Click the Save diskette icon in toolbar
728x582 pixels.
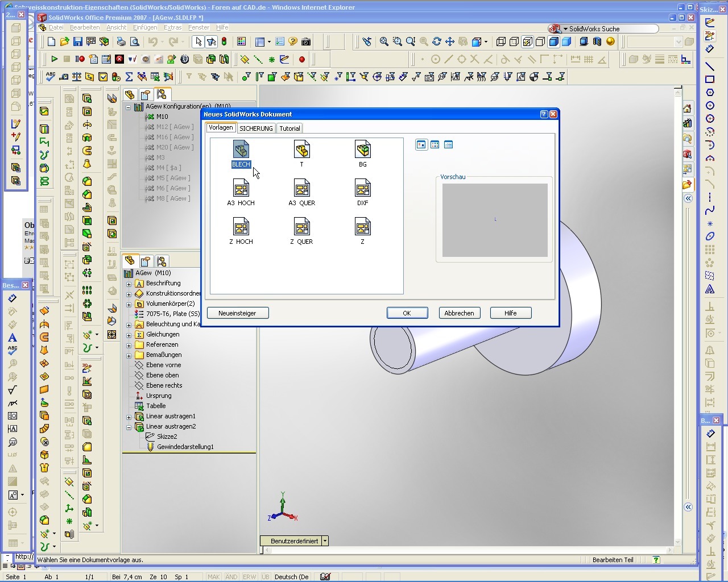point(78,41)
